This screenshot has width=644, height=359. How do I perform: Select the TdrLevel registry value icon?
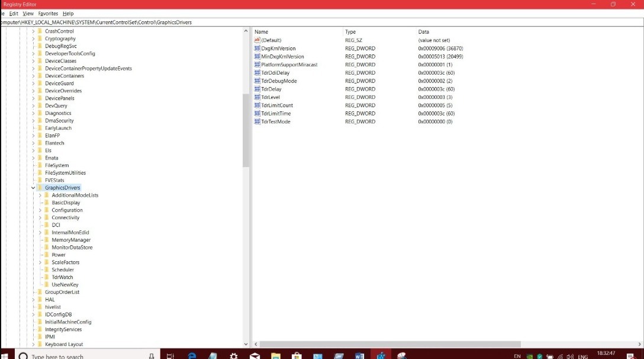point(257,97)
